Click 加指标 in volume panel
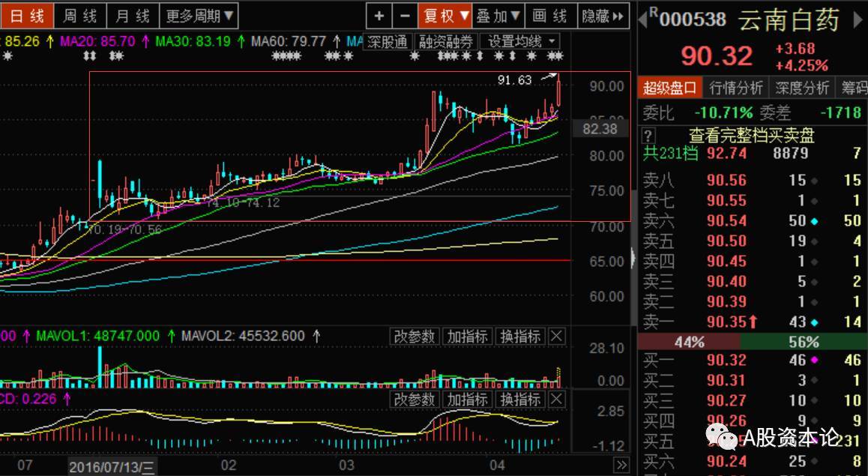 click(467, 336)
